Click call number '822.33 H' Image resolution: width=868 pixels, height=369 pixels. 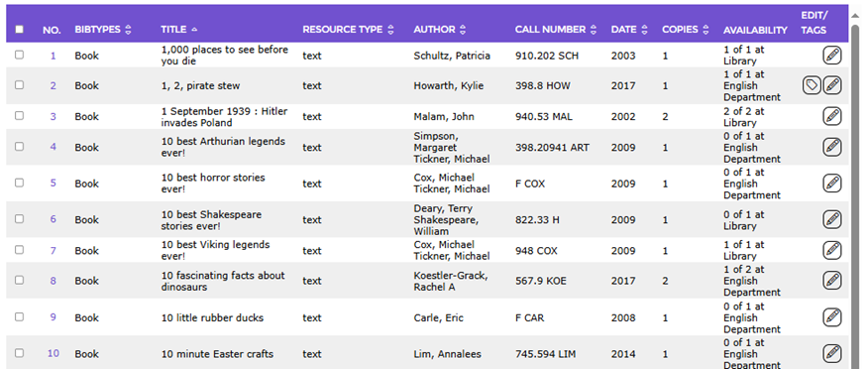[537, 219]
